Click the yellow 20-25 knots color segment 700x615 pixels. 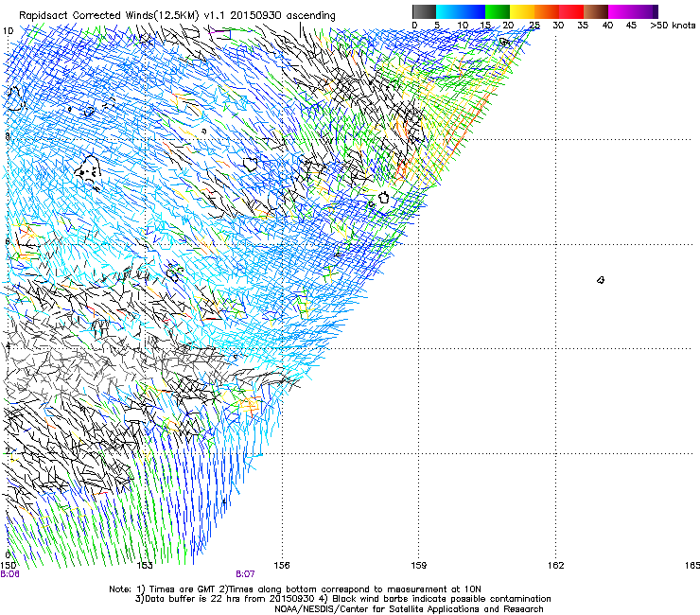point(522,11)
